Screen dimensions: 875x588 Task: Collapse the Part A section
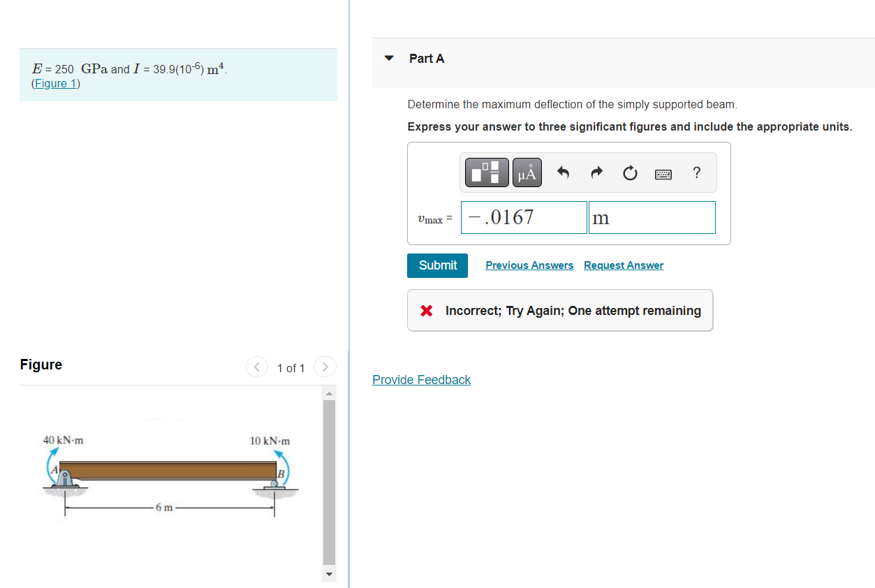pos(390,59)
